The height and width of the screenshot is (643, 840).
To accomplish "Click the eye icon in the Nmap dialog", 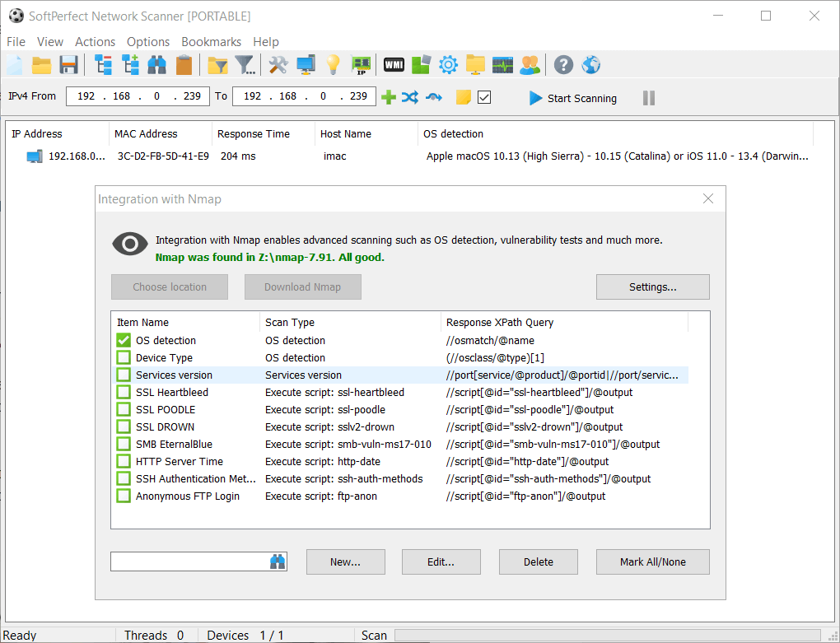I will (129, 245).
